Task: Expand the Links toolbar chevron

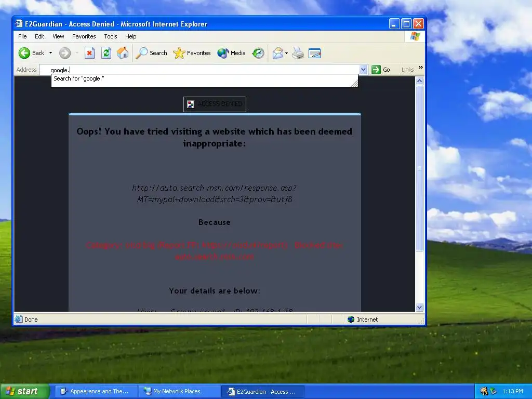Action: click(421, 68)
